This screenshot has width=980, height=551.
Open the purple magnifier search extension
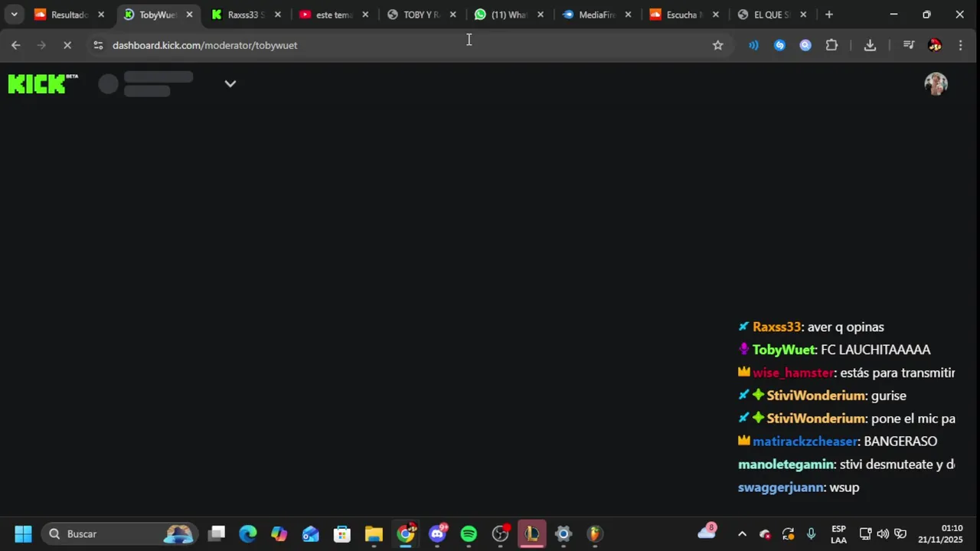tap(805, 45)
